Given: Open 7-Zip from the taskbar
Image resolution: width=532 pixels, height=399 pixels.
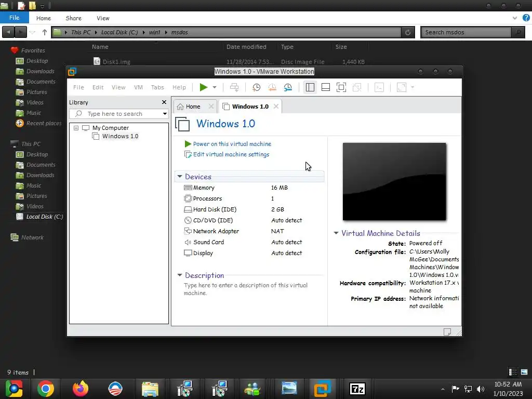Looking at the screenshot, I should coord(357,389).
